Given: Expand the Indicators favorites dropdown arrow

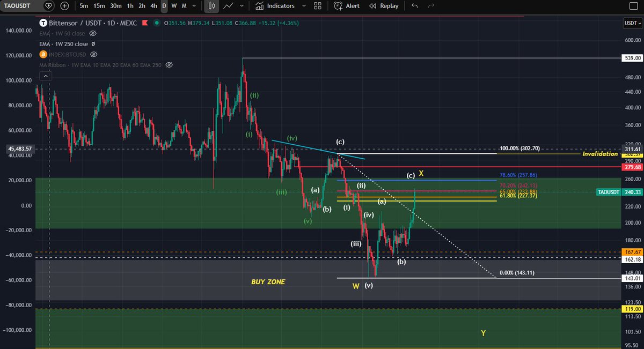Looking at the screenshot, I should pyautogui.click(x=304, y=6).
